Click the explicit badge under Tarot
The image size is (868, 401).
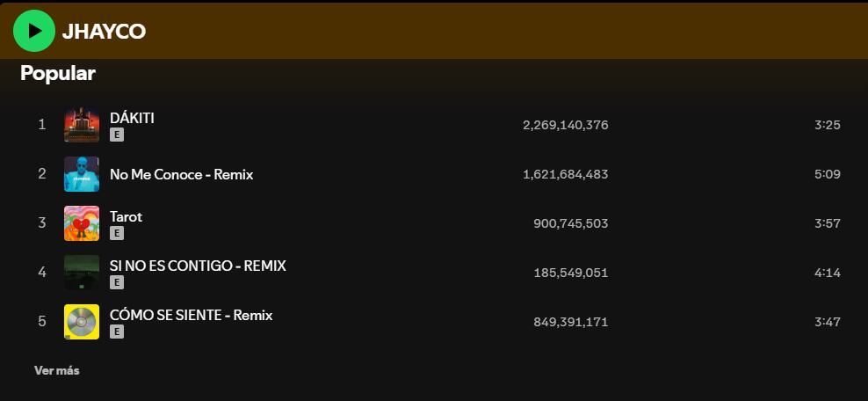coord(117,234)
